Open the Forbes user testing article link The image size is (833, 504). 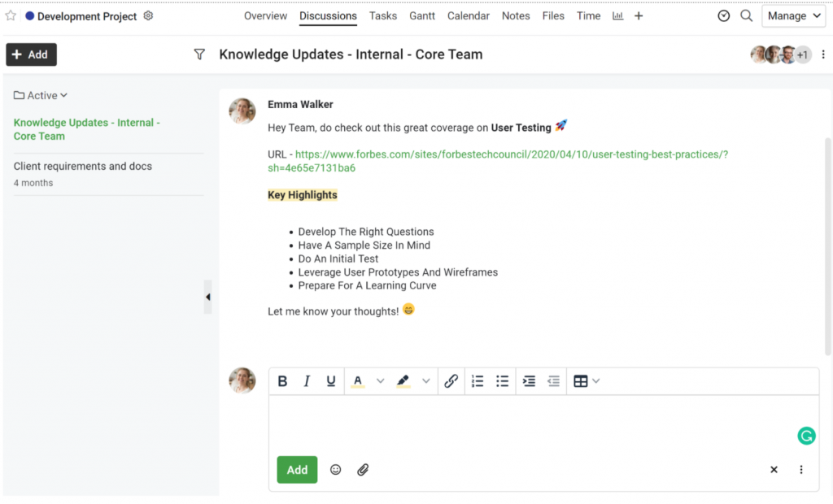coord(497,161)
